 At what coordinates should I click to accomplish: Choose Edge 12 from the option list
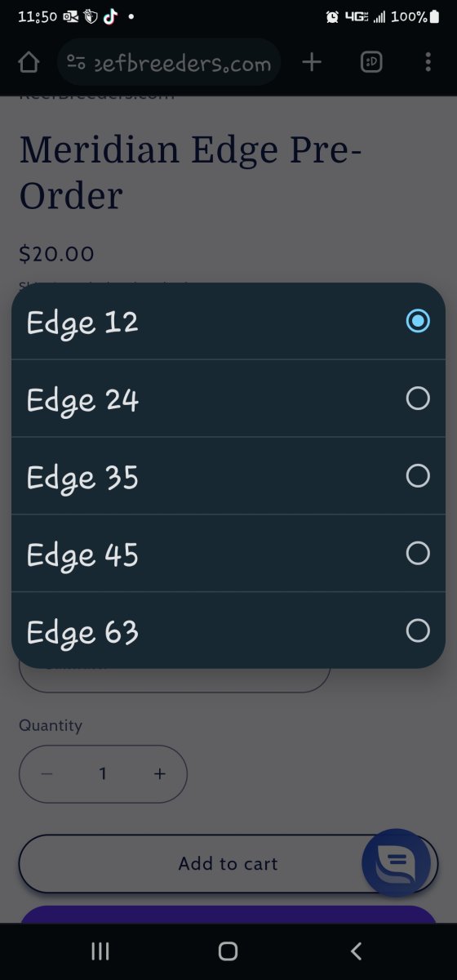pyautogui.click(x=228, y=321)
